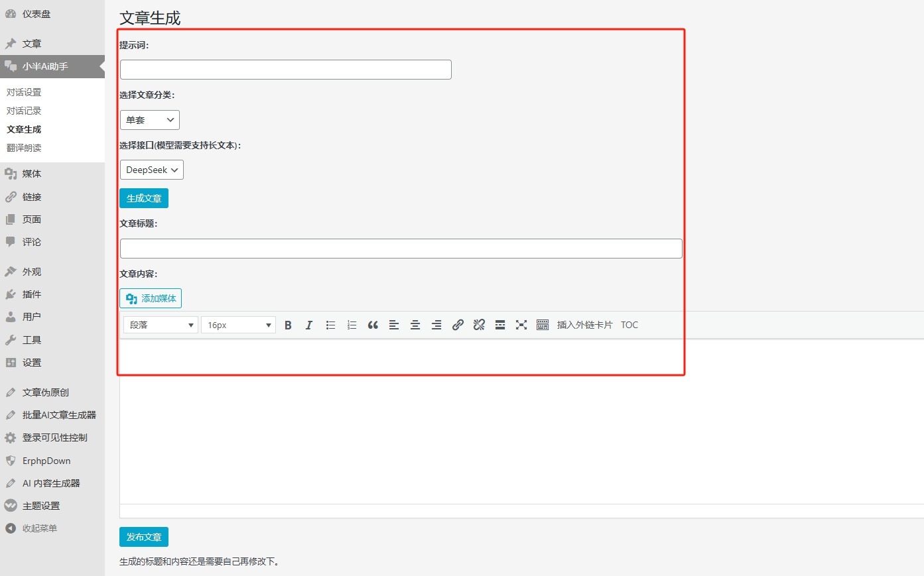Image resolution: width=924 pixels, height=576 pixels.
Task: Click inside the 提示词 input field
Action: tap(285, 69)
